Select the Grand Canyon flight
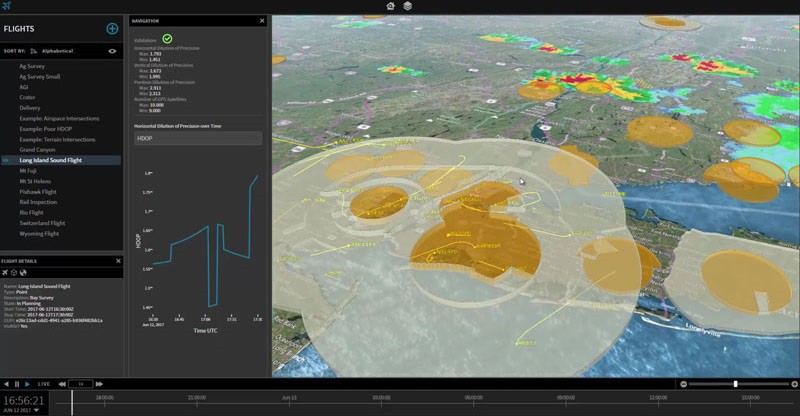Image resolution: width=800 pixels, height=416 pixels. [x=37, y=150]
